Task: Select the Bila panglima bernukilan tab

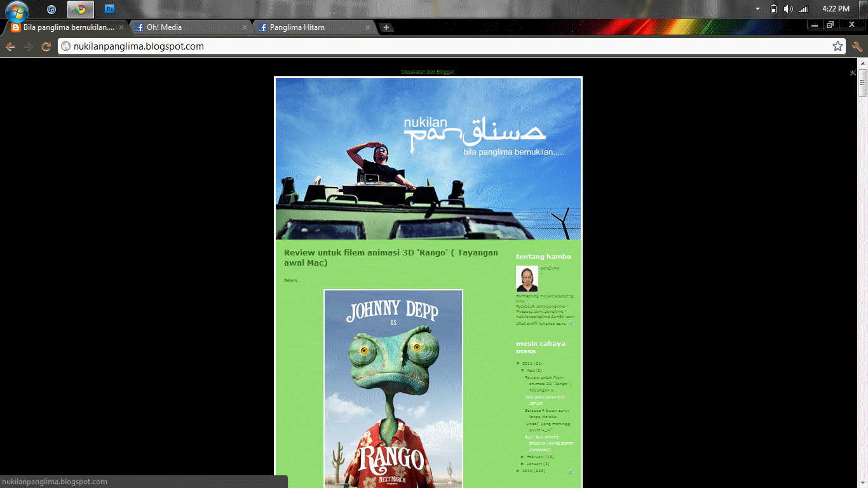Action: (66, 27)
